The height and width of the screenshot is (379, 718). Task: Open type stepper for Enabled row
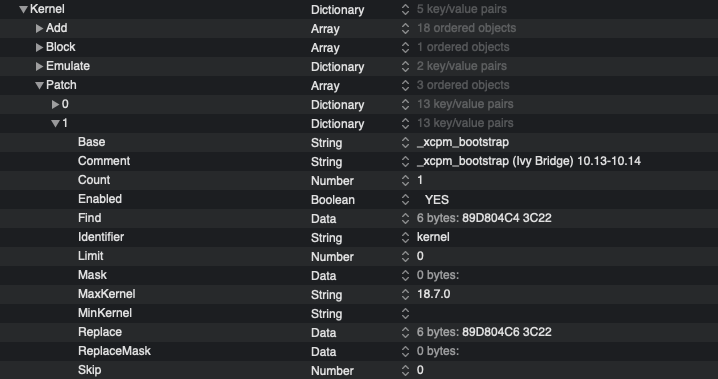[405, 200]
